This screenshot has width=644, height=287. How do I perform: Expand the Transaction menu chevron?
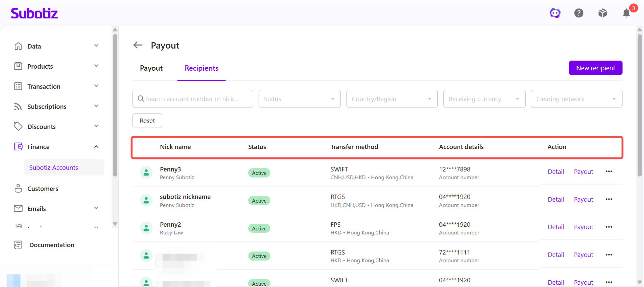(96, 86)
